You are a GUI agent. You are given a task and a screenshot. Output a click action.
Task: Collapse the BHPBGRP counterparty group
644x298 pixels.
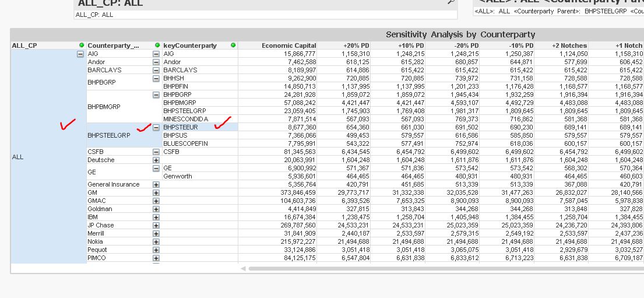click(x=156, y=79)
